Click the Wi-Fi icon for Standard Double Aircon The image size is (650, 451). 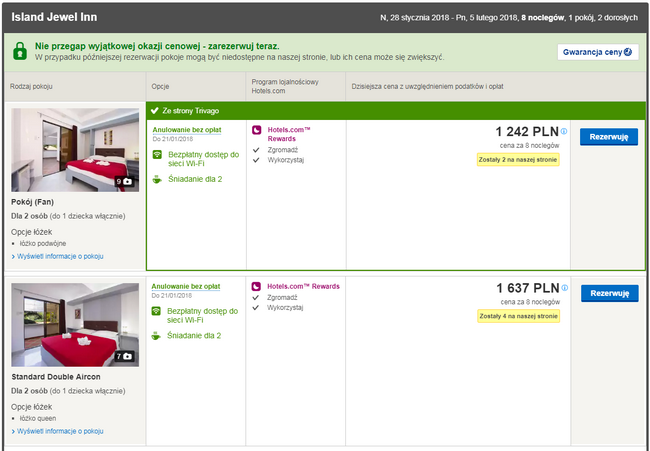tap(157, 314)
